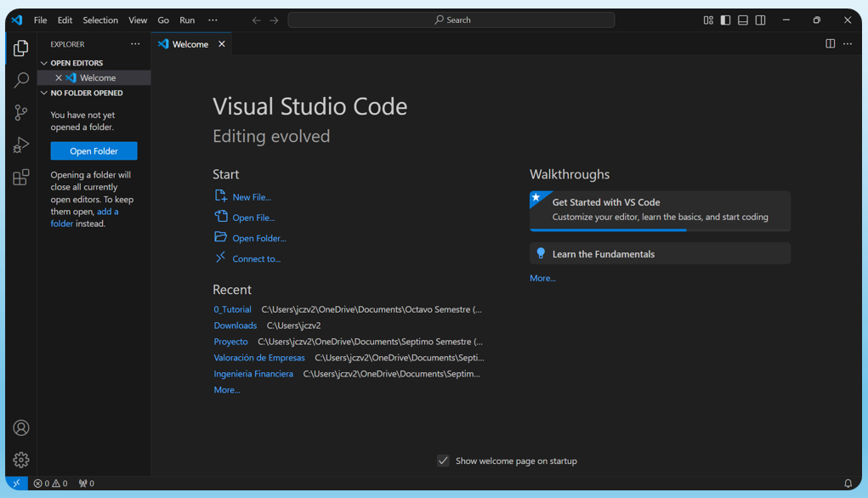Click the Connect to icon under Start
This screenshot has height=498, width=868.
pos(220,257)
